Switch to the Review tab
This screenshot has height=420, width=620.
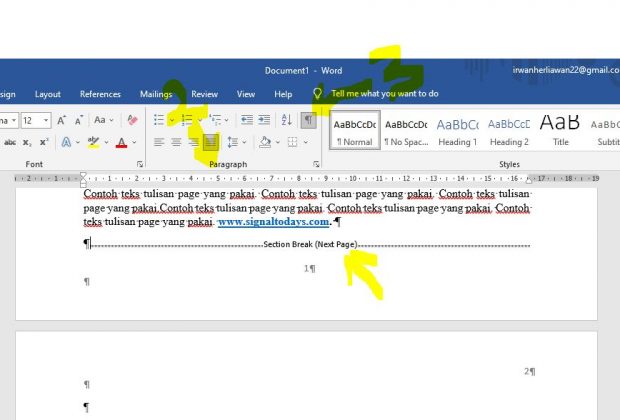click(204, 94)
